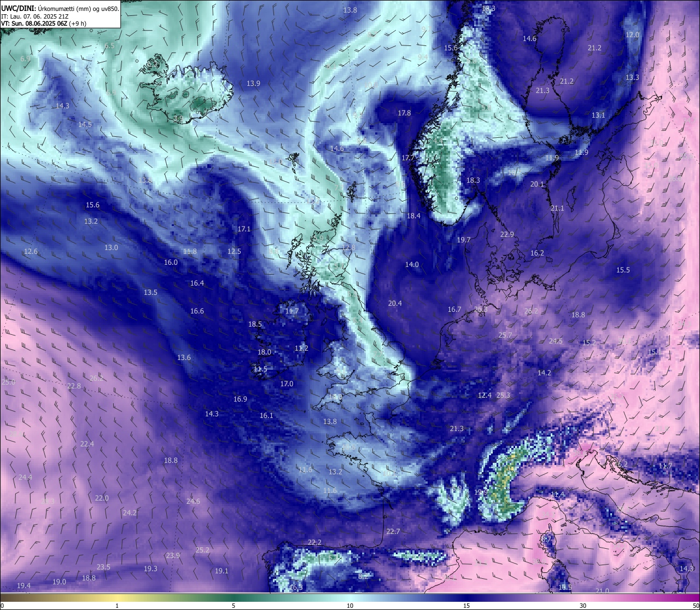Click the value 24.5 over central Europe
700x610 pixels.
[556, 341]
